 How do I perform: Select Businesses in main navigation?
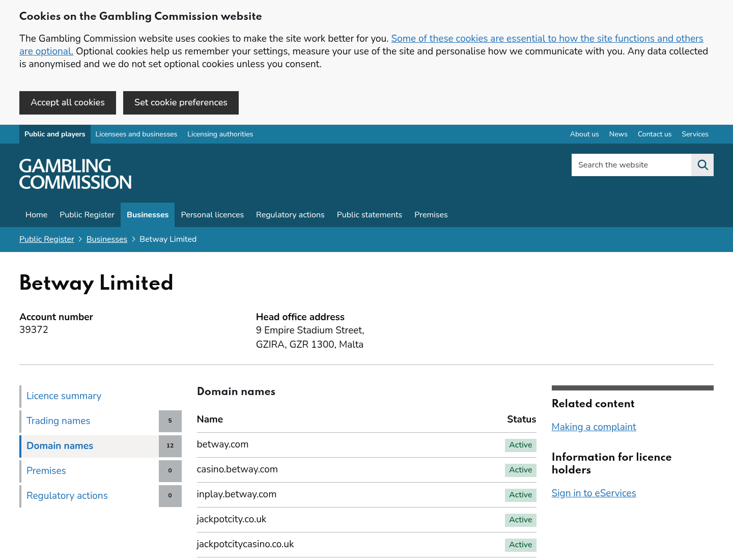click(148, 215)
